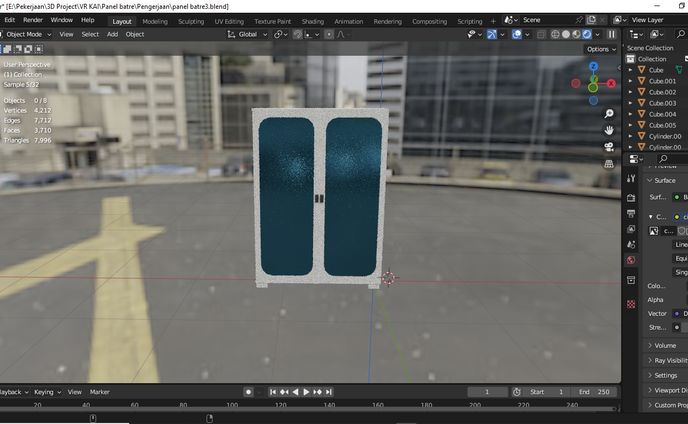Select Cube.003 in the outliner
The width and height of the screenshot is (688, 424).
click(x=662, y=103)
